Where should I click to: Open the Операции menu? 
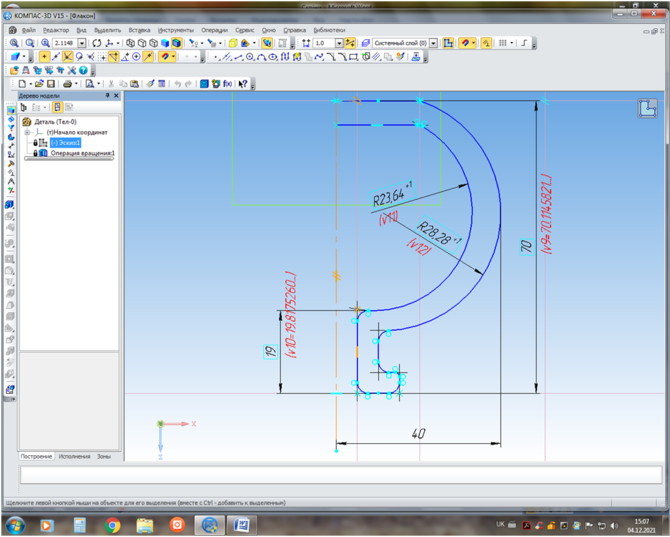click(x=215, y=30)
